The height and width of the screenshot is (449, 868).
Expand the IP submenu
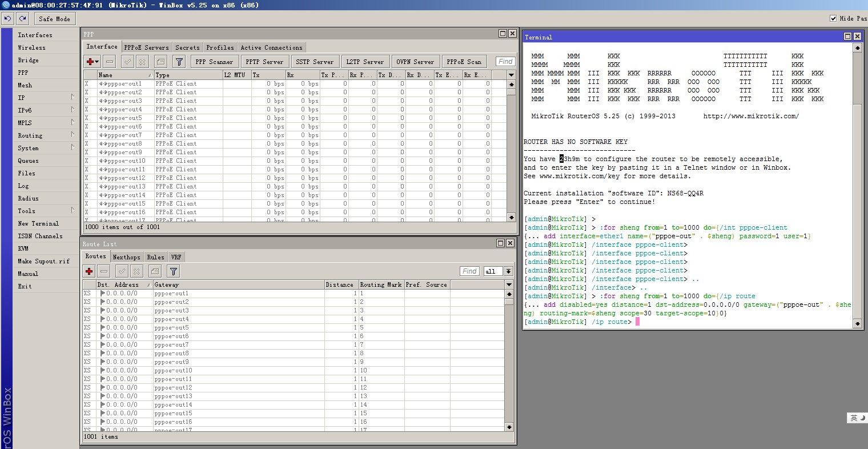point(73,98)
